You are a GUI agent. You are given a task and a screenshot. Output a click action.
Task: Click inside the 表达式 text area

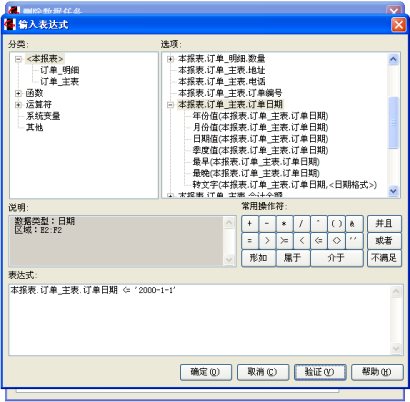200,320
